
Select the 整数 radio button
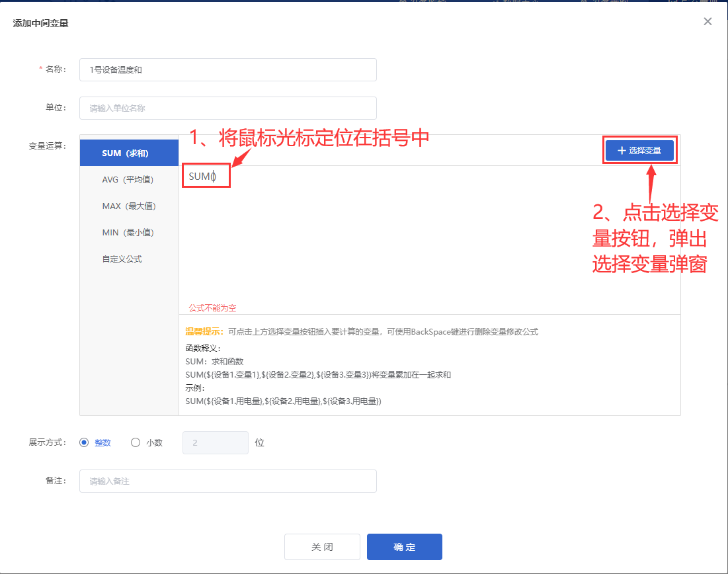[84, 442]
